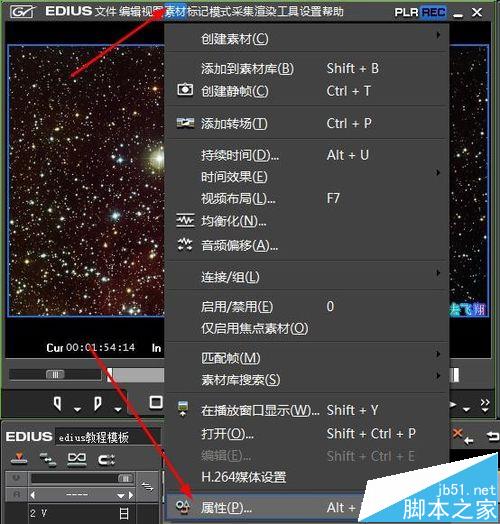The image size is (500, 524).
Task: Open the 设置 menu
Action: (310, 12)
